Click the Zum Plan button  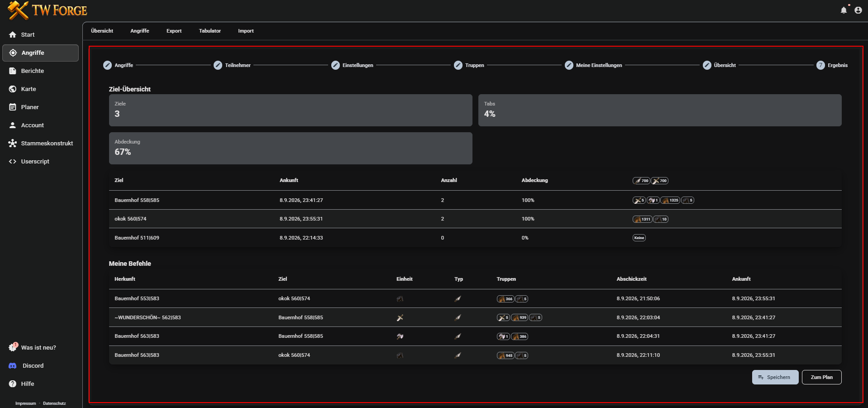pyautogui.click(x=822, y=377)
